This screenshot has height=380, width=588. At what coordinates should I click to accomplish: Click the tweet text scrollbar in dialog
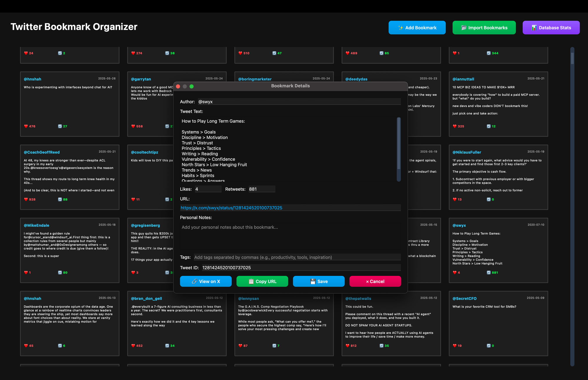click(x=399, y=144)
